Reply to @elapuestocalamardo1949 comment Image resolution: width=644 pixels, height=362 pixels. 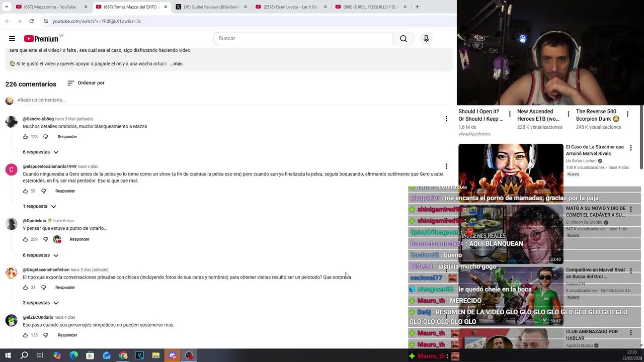(x=65, y=191)
